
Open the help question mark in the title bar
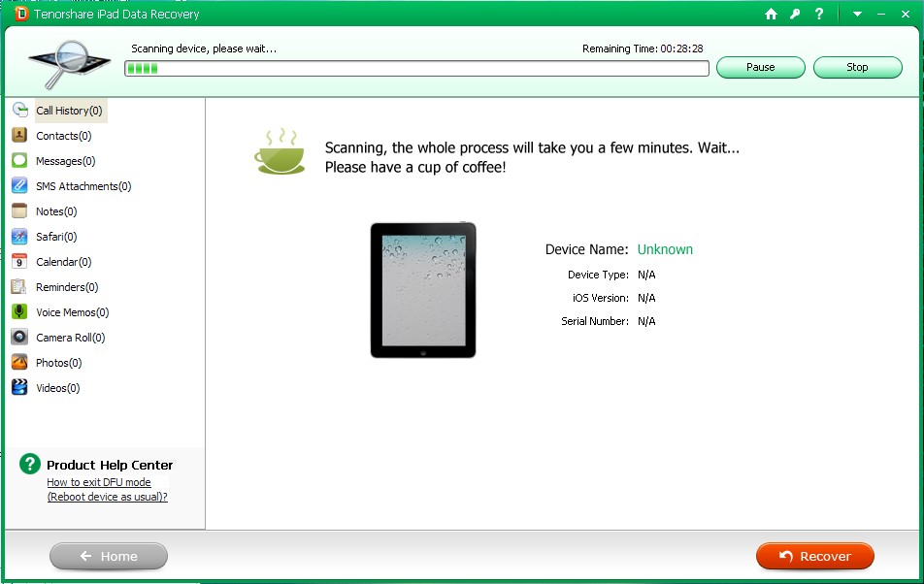[819, 15]
